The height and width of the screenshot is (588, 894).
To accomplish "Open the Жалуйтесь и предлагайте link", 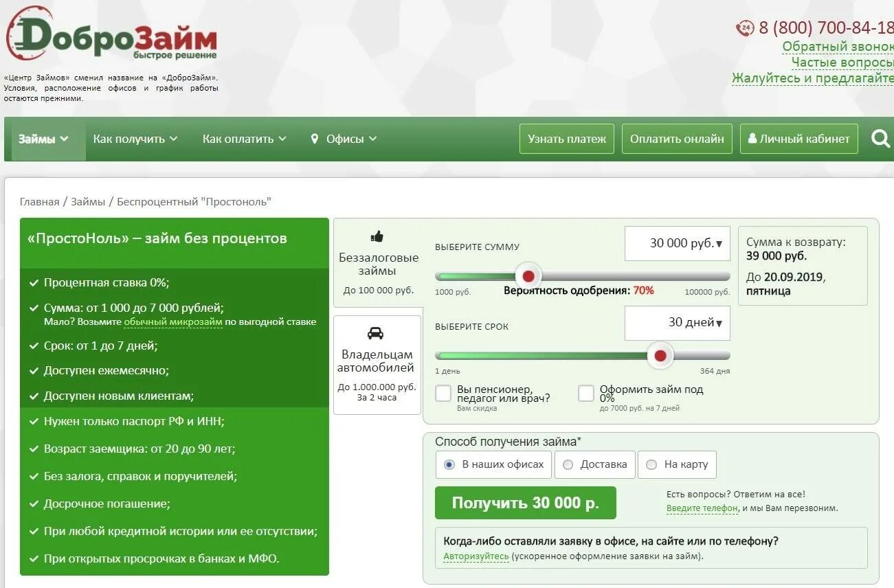I will [813, 78].
